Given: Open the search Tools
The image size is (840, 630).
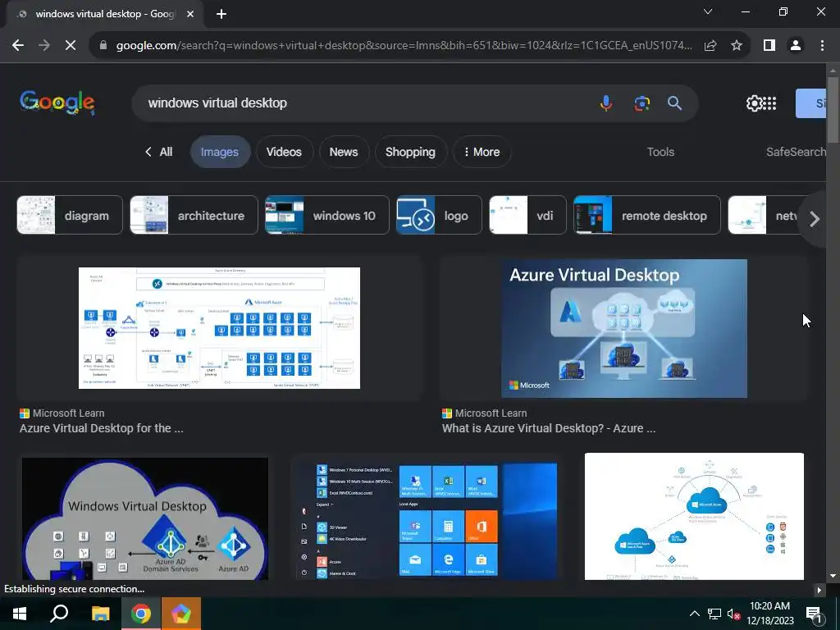Looking at the screenshot, I should point(660,152).
